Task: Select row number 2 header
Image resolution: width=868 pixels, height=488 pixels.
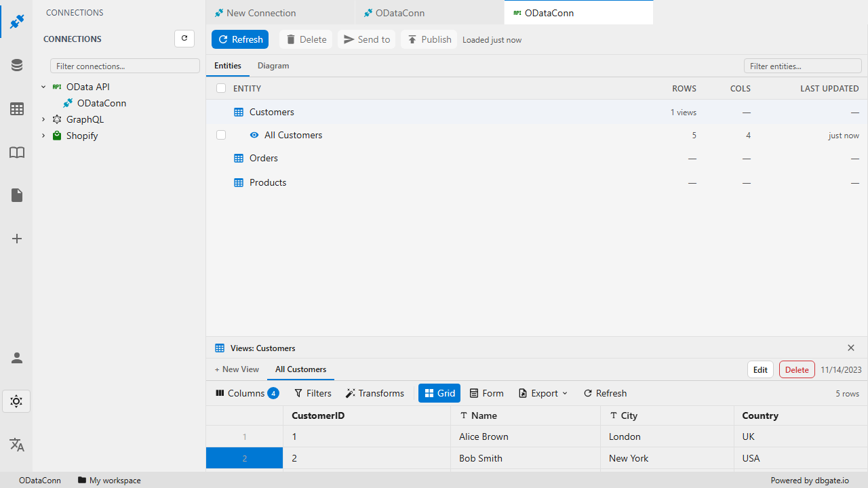Action: click(x=244, y=458)
